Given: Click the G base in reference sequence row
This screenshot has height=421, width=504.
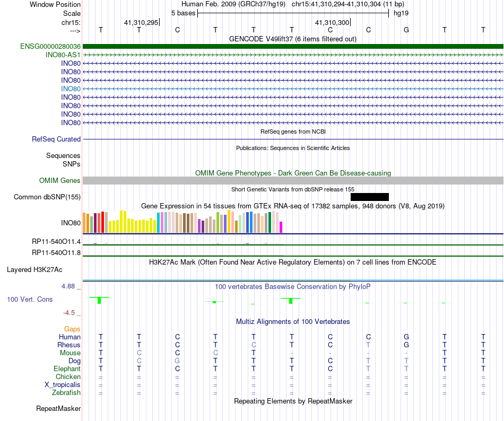Looking at the screenshot, I should point(406,30).
